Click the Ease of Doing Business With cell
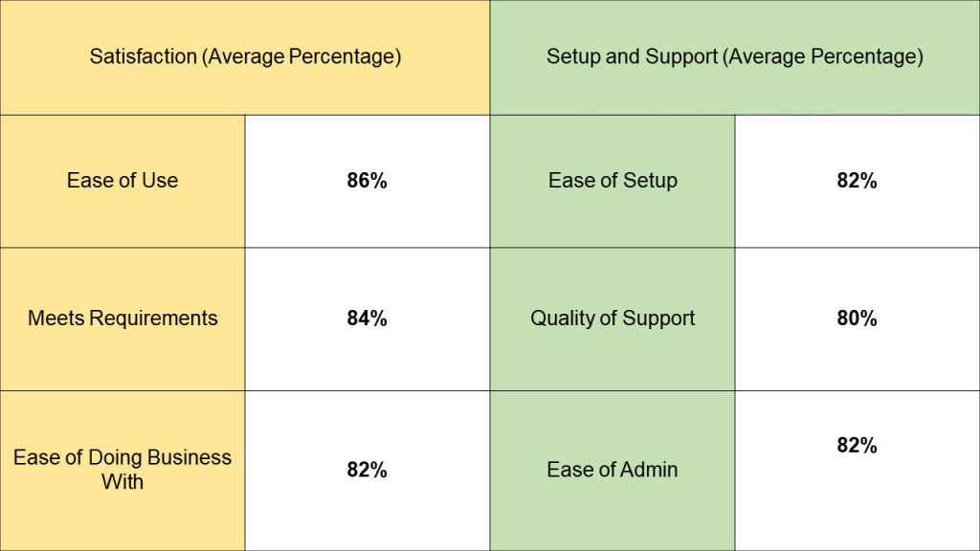Image resolution: width=980 pixels, height=551 pixels. coord(122,471)
